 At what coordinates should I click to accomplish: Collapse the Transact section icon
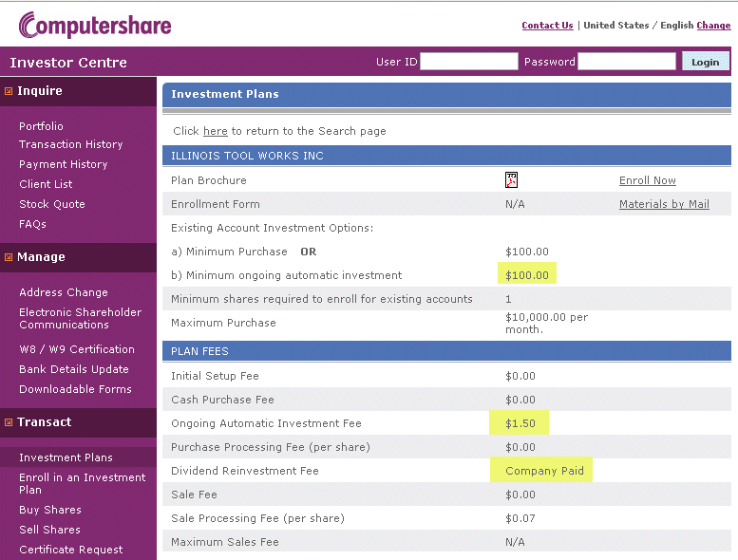pyautogui.click(x=9, y=422)
